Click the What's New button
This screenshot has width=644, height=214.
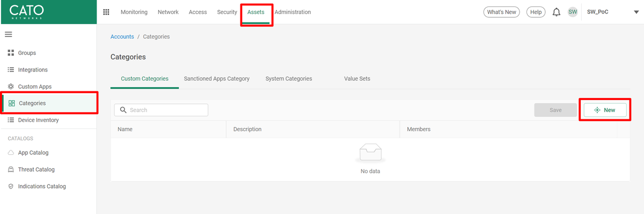[x=502, y=12]
